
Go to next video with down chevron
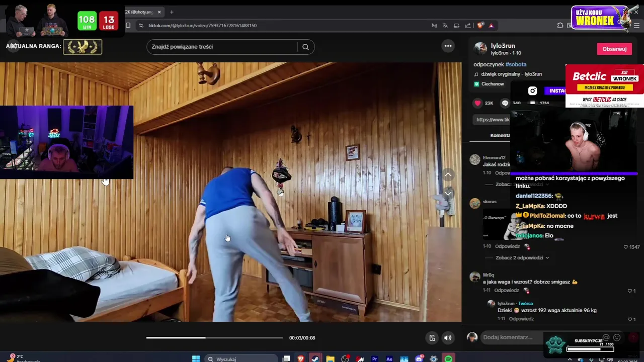pos(448,193)
